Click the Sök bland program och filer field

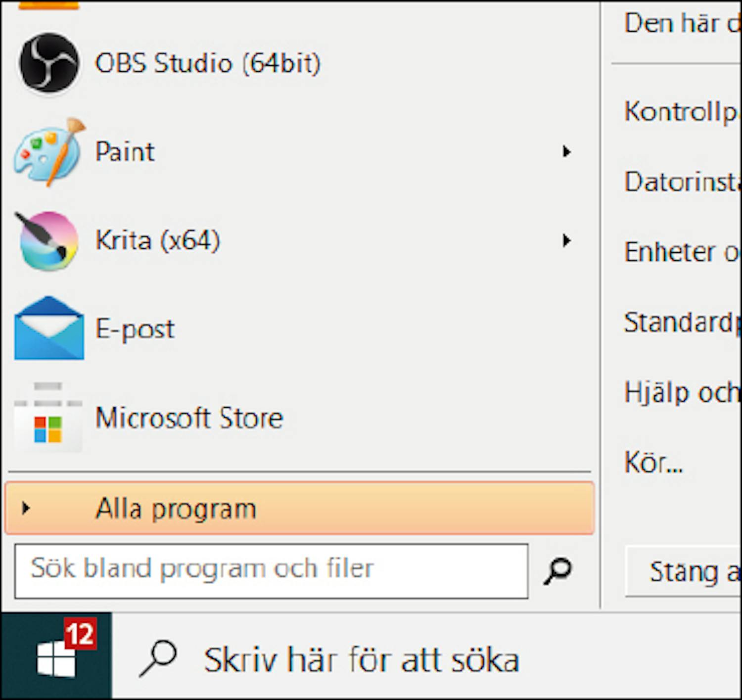point(271,570)
